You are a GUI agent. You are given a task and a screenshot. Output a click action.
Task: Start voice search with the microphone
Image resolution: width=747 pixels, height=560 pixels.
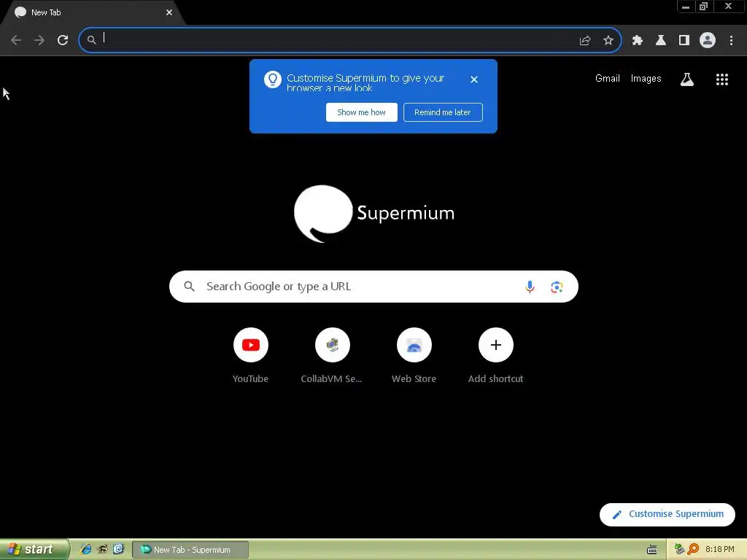tap(530, 287)
